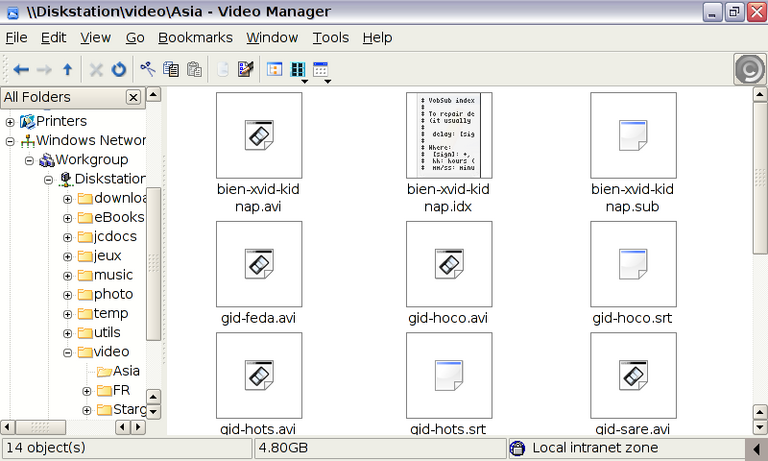Open dropdown arrow under detail view button

[327, 81]
